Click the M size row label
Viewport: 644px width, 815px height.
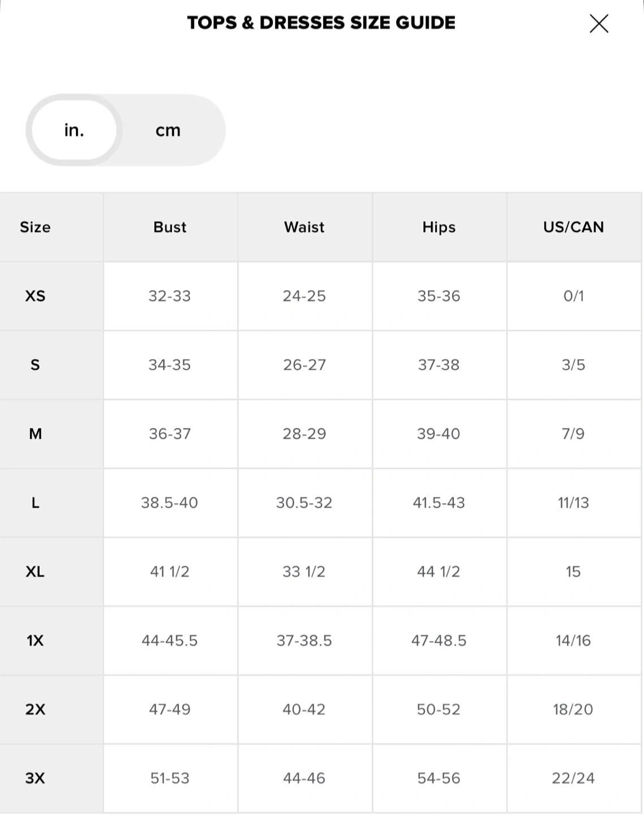pos(35,434)
